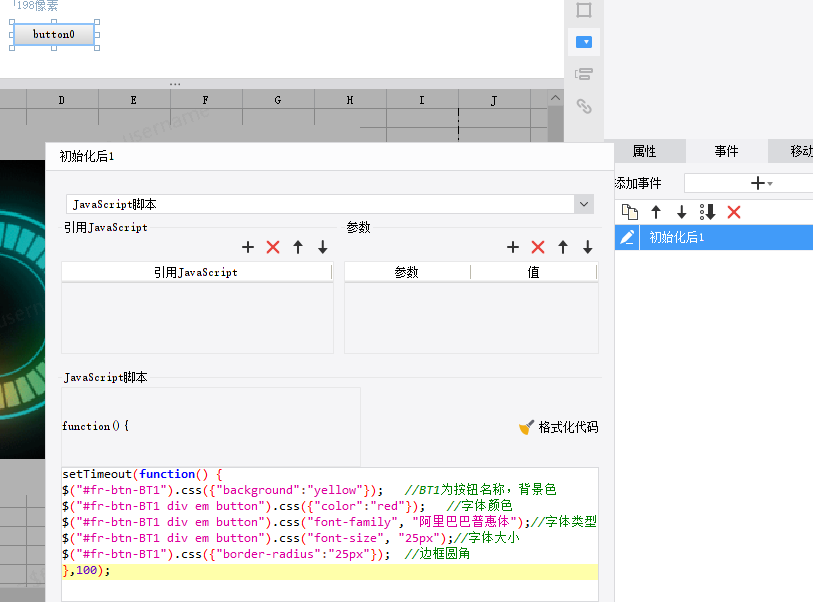
Task: Click the blue dropdown widget icon in the side strip
Action: [x=585, y=42]
